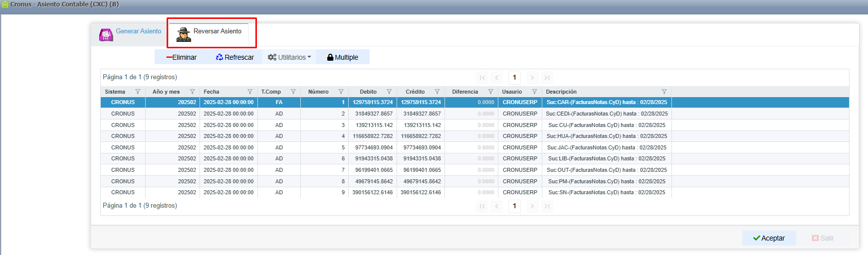The width and height of the screenshot is (868, 255).
Task: Go to last page in bottom pager
Action: [547, 206]
